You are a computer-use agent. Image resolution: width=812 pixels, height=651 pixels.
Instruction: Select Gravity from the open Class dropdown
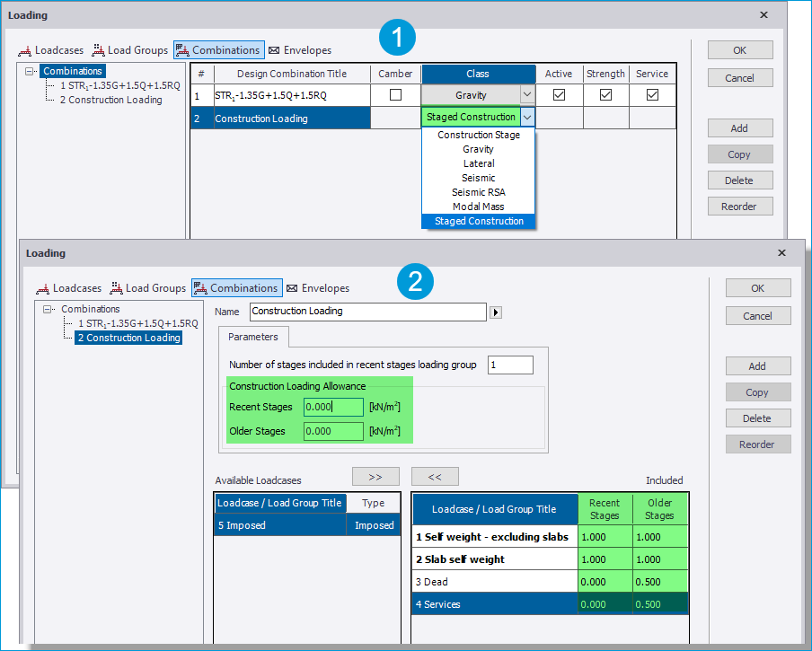[478, 149]
